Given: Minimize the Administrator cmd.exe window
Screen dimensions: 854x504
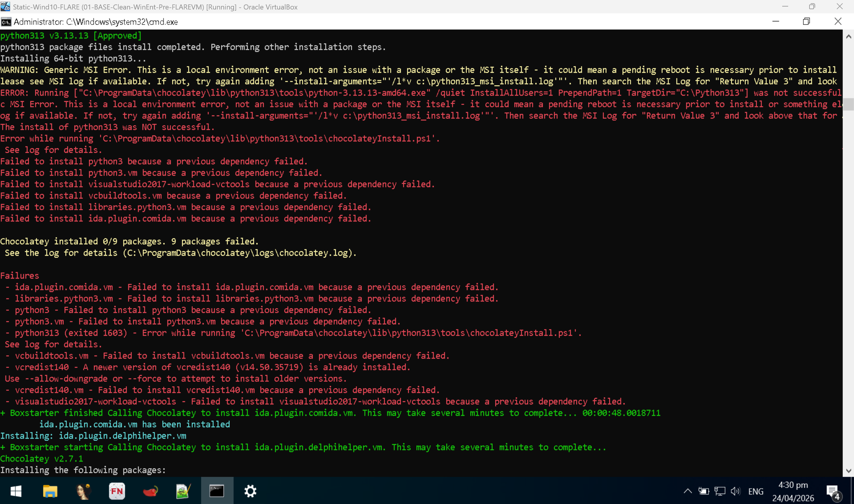Looking at the screenshot, I should [775, 21].
